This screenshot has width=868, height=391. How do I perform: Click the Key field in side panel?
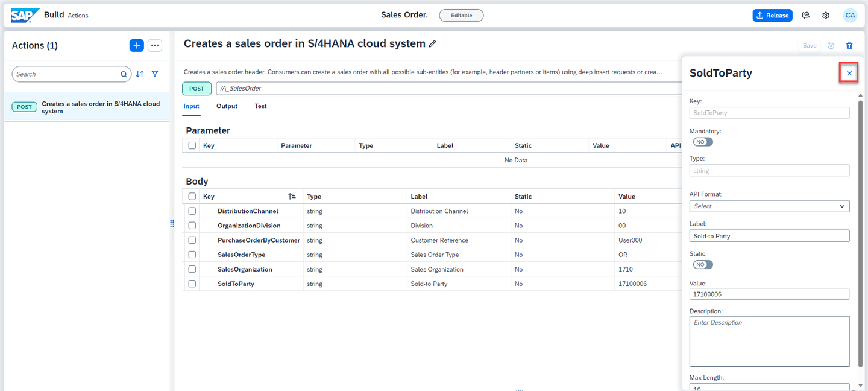(769, 113)
